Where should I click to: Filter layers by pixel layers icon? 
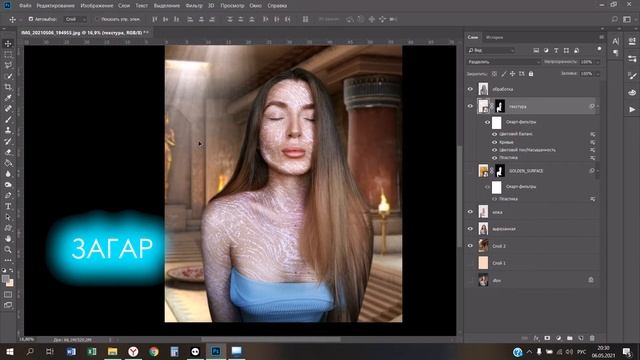click(536, 50)
